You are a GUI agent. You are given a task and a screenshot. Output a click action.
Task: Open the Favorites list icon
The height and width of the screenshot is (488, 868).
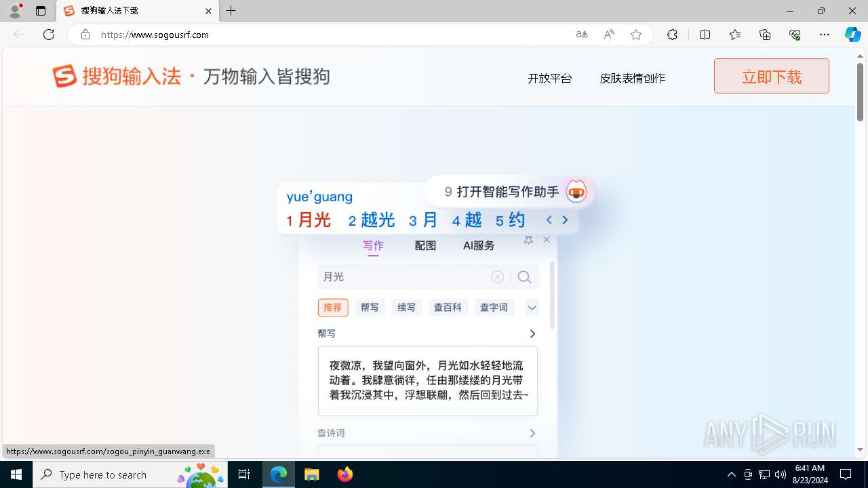pos(735,35)
